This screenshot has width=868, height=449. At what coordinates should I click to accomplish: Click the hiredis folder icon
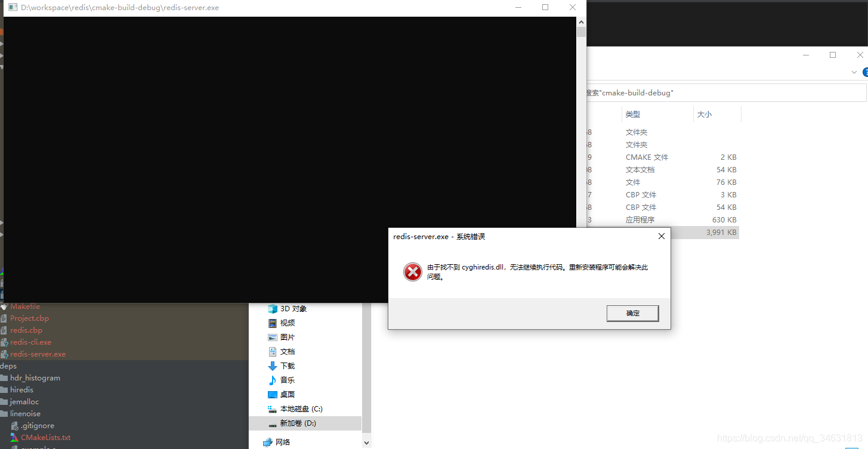click(x=4, y=390)
